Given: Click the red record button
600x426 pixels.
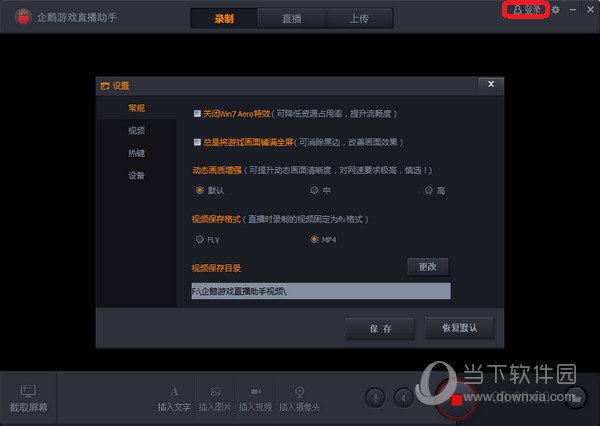Looking at the screenshot, I should (x=456, y=400).
